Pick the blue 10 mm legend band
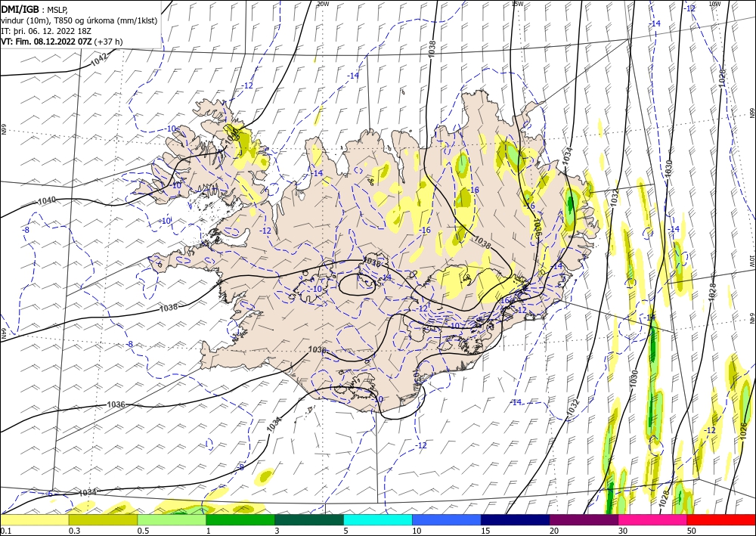 click(x=447, y=519)
